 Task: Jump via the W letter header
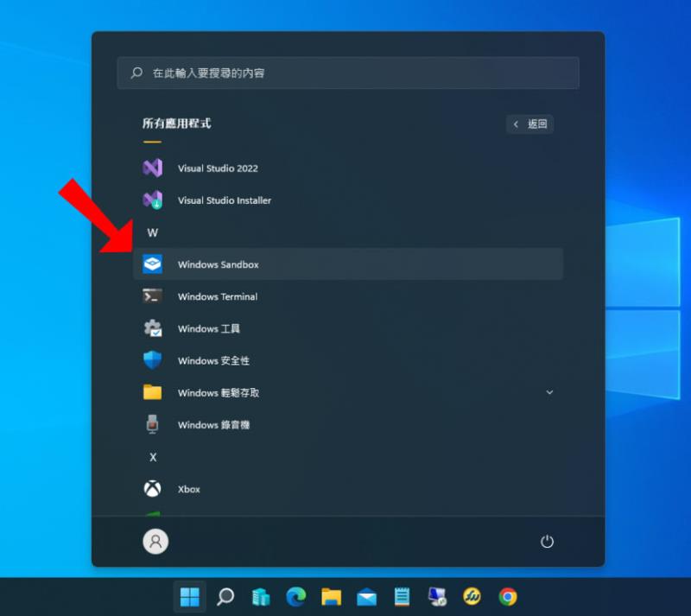(153, 232)
